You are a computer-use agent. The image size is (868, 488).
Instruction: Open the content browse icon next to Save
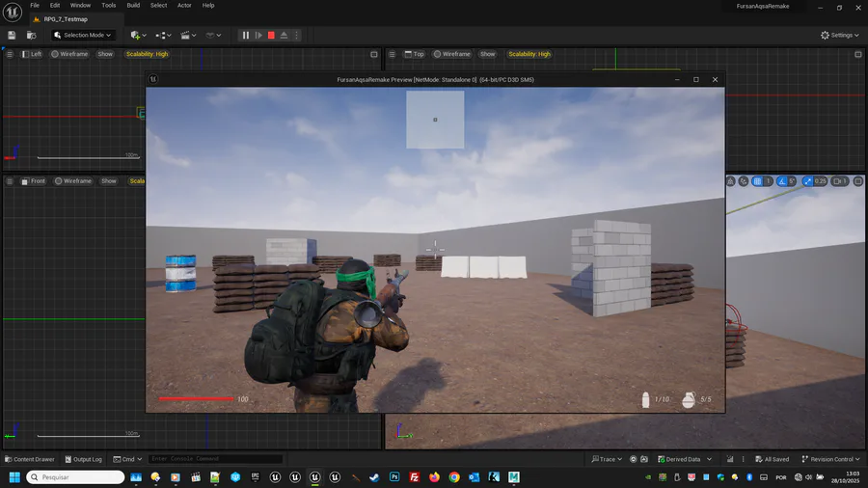pyautogui.click(x=32, y=35)
